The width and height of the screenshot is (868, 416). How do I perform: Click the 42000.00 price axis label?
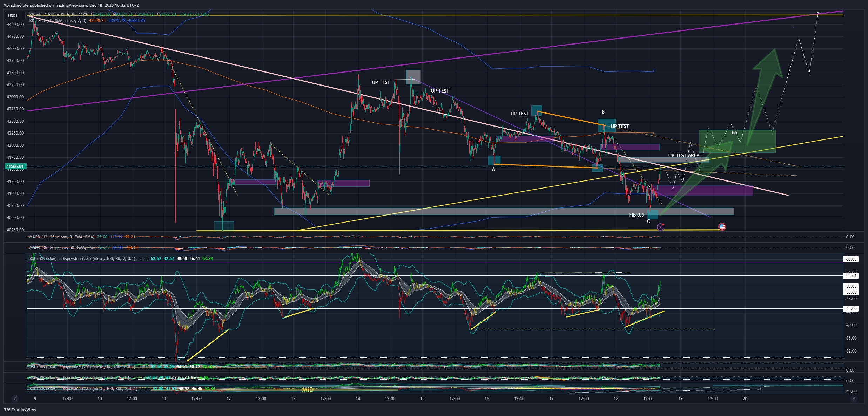tap(15, 145)
